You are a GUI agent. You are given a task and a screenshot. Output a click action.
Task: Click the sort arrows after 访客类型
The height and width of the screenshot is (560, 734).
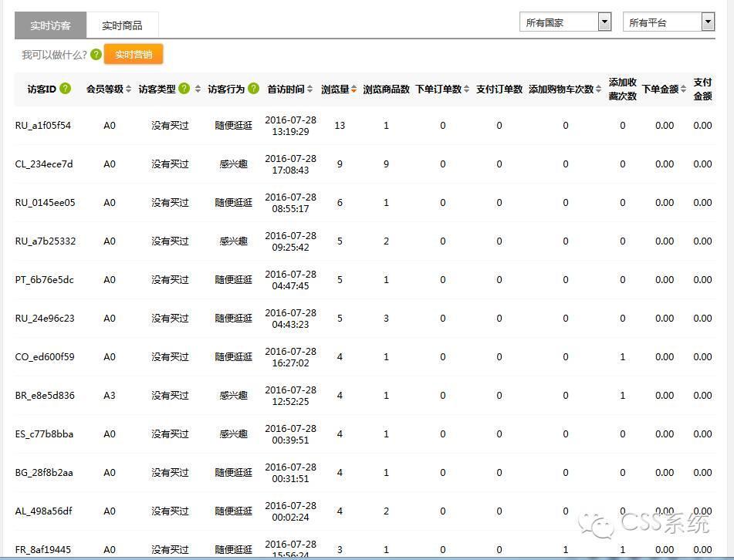(x=198, y=89)
